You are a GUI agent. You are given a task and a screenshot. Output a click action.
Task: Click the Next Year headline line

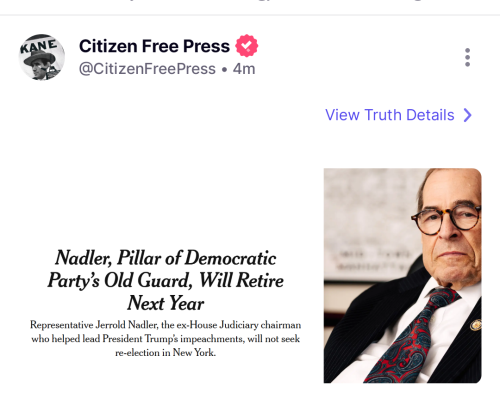(x=166, y=303)
